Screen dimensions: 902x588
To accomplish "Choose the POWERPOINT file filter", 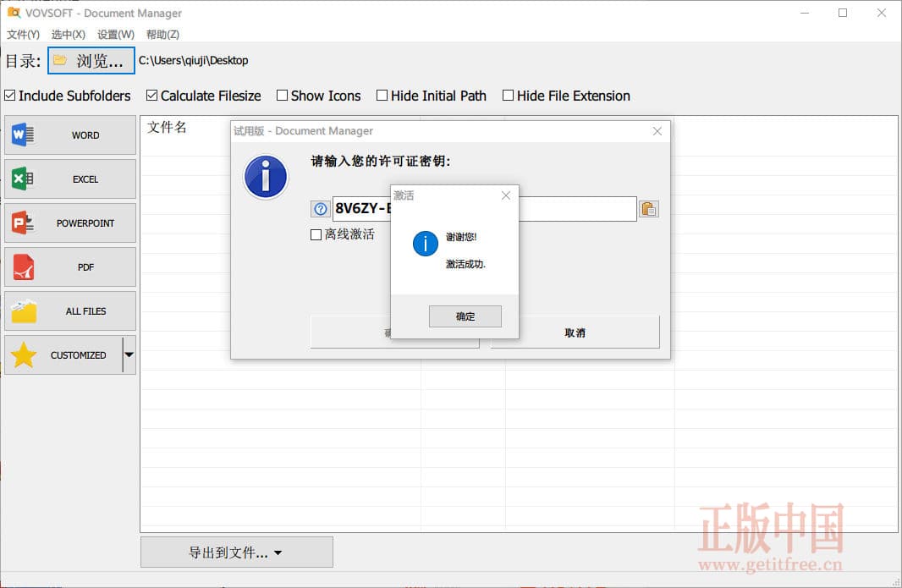I will [70, 223].
